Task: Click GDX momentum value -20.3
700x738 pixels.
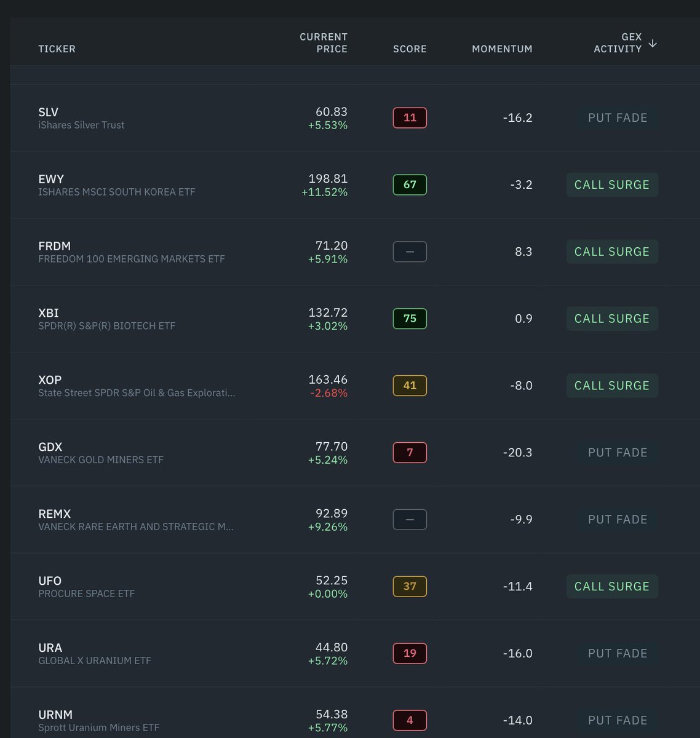Action: click(x=517, y=453)
